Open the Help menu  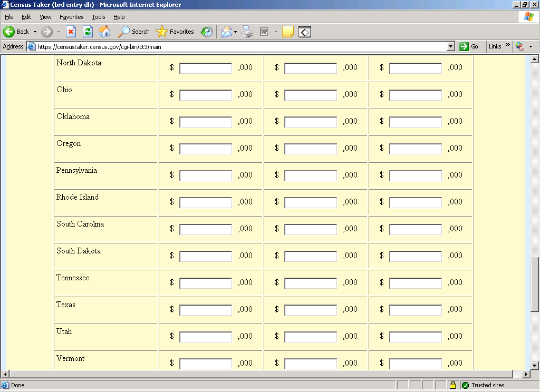coord(119,17)
